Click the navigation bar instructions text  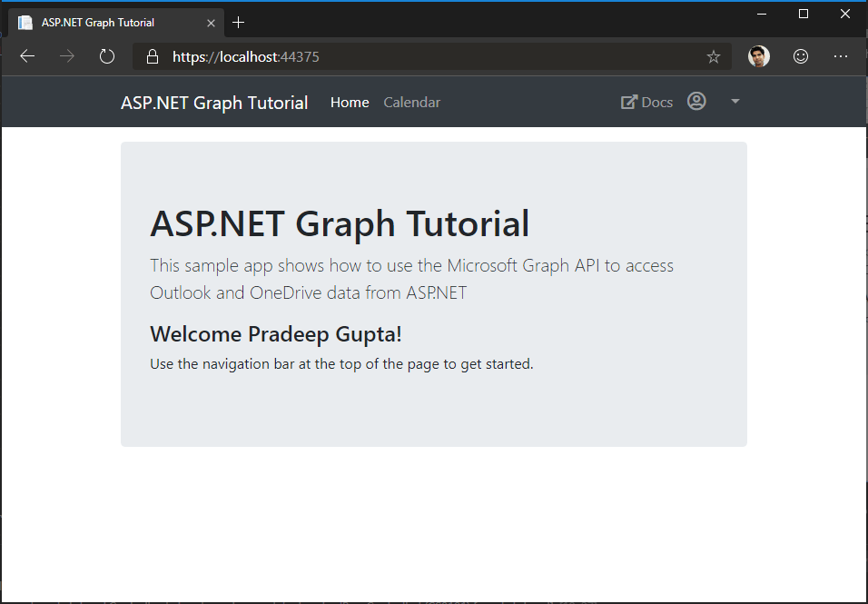[x=341, y=363]
